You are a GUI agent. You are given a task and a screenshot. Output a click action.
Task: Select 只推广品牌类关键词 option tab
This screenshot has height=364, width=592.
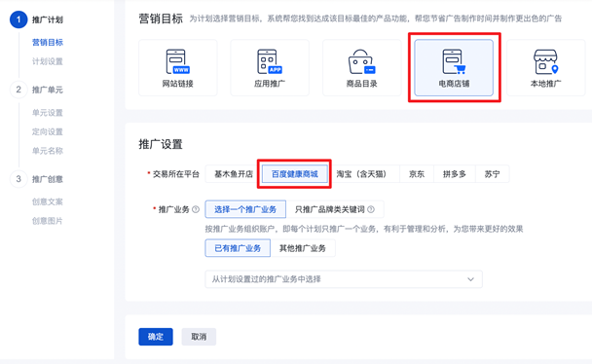tap(335, 209)
